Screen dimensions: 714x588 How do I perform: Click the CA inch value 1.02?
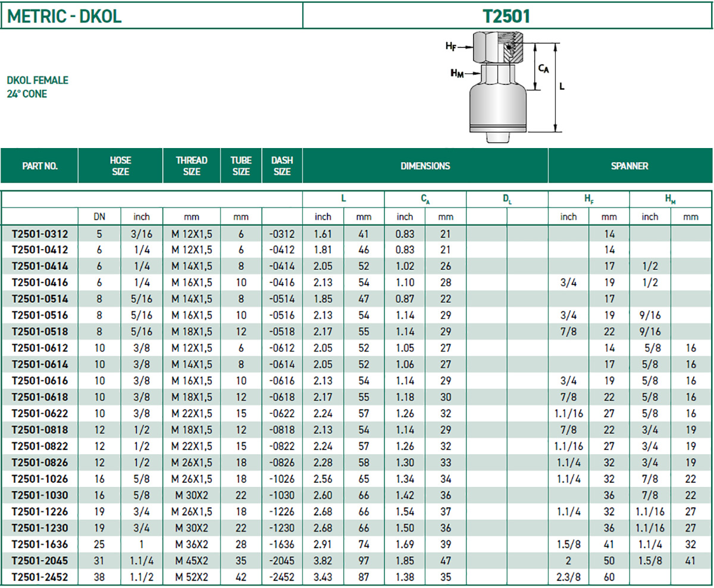(405, 265)
